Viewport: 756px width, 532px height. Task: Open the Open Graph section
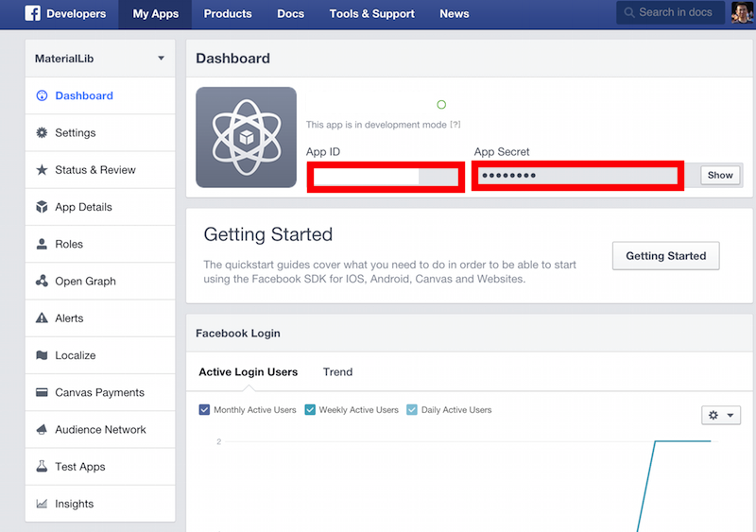pyautogui.click(x=100, y=282)
